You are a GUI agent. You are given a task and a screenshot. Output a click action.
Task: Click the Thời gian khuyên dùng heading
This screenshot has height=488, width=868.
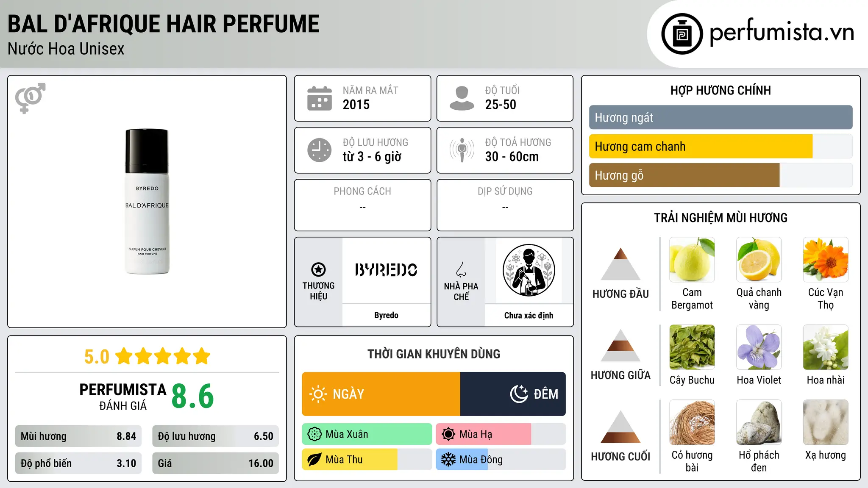pyautogui.click(x=434, y=354)
